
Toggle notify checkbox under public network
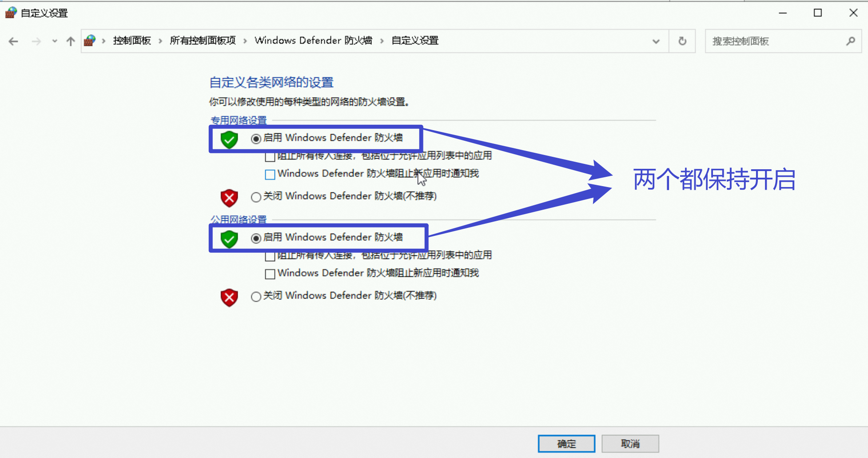click(x=270, y=274)
